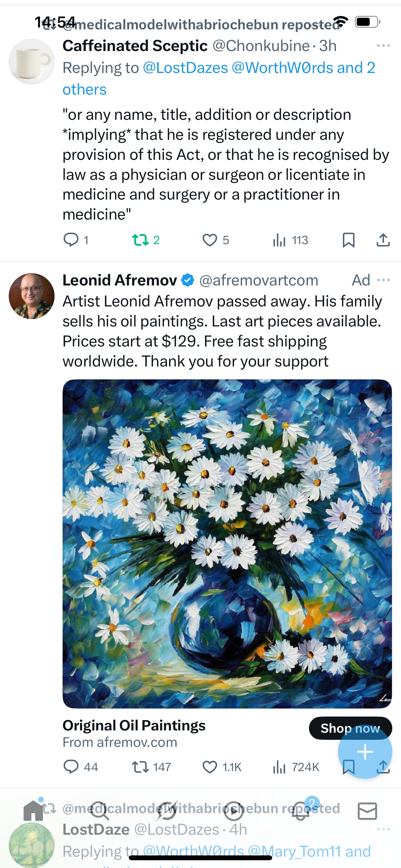Like the Leonid Afremov ad post
Viewport: 401px width, 868px height.
[x=210, y=767]
